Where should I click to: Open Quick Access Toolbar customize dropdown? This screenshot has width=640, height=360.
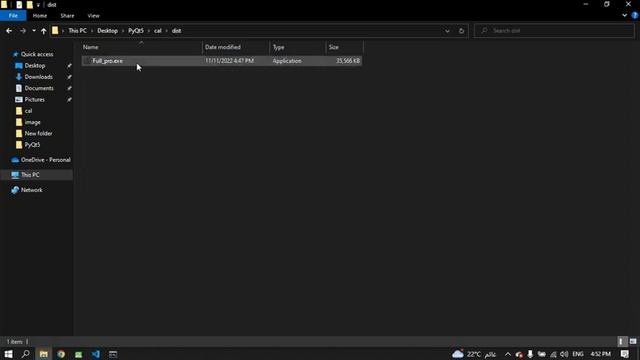tap(38, 5)
